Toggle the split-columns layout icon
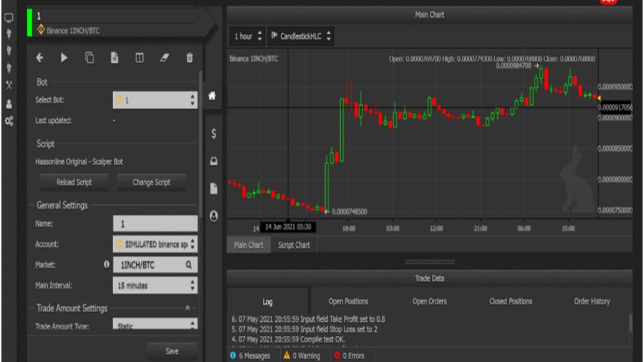The height and width of the screenshot is (362, 644). (x=140, y=58)
